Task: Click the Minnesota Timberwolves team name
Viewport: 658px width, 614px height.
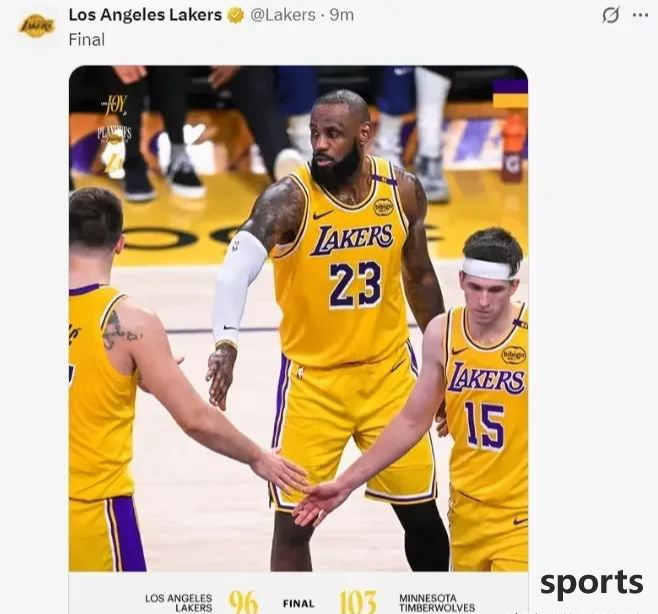Action: point(437,603)
